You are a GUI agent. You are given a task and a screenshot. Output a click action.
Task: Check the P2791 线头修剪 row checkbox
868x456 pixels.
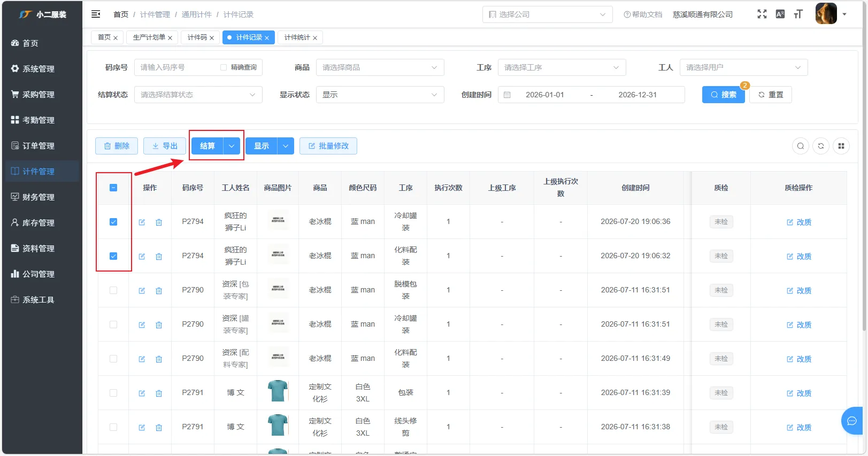pyautogui.click(x=113, y=427)
